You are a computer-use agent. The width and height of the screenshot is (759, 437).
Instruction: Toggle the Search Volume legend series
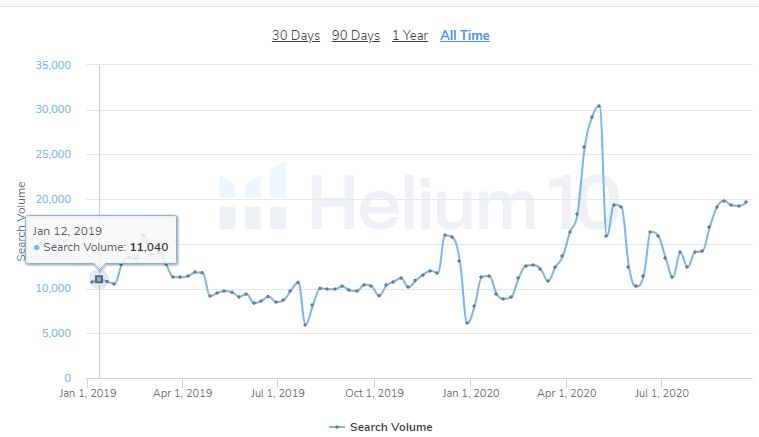pyautogui.click(x=381, y=427)
